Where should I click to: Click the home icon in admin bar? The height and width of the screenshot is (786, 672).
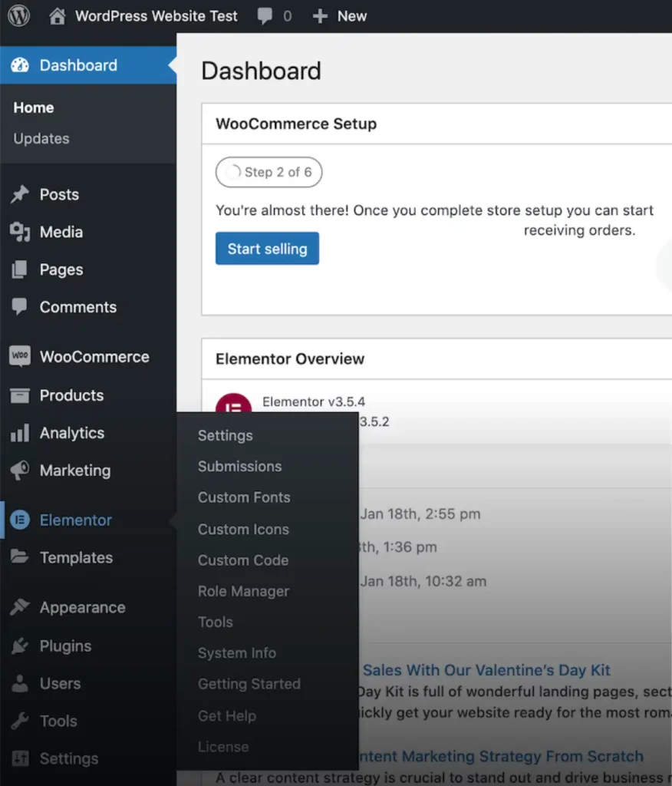(57, 16)
